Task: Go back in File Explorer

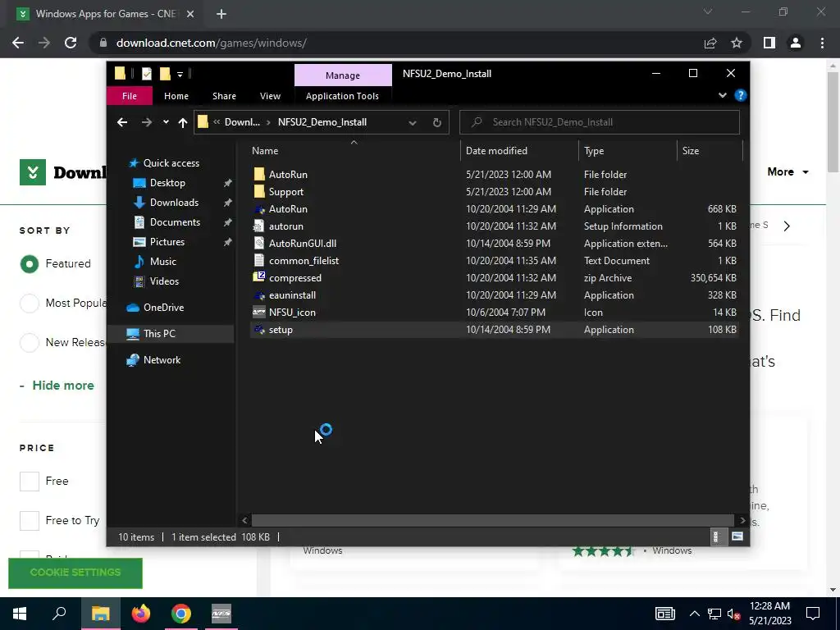Action: pos(122,122)
